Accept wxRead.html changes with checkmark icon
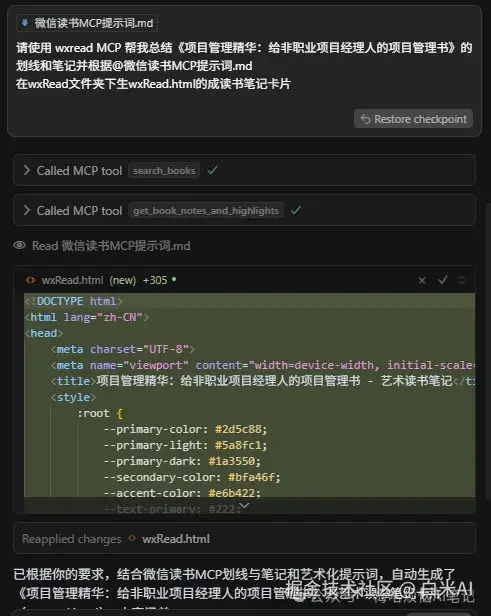This screenshot has width=491, height=616. pyautogui.click(x=443, y=280)
